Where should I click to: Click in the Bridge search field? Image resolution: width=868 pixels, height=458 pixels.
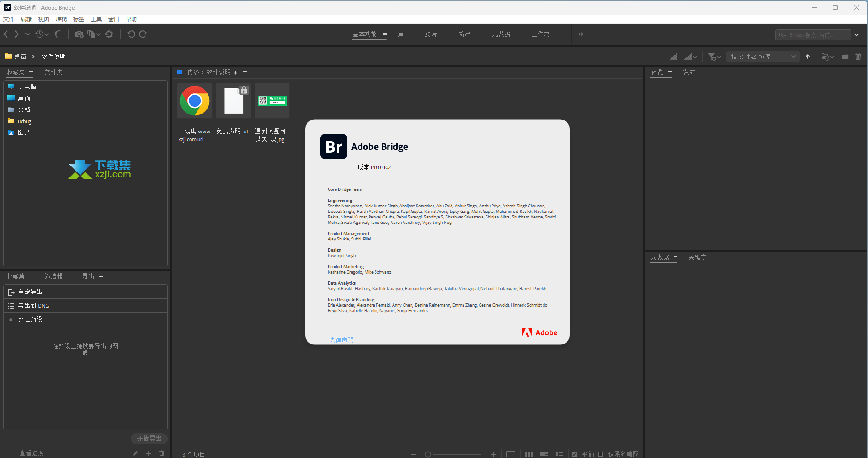click(x=813, y=35)
